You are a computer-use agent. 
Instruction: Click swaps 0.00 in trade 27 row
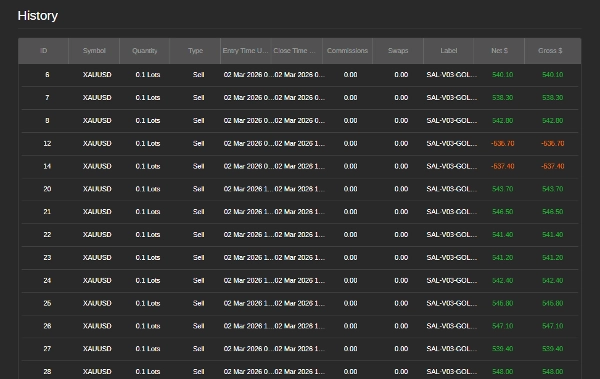click(401, 349)
